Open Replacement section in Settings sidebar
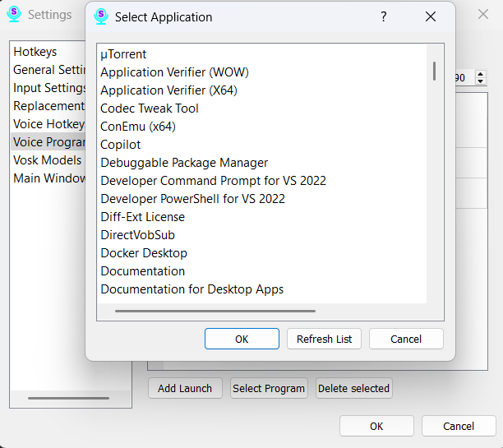Image resolution: width=503 pixels, height=448 pixels. point(49,106)
